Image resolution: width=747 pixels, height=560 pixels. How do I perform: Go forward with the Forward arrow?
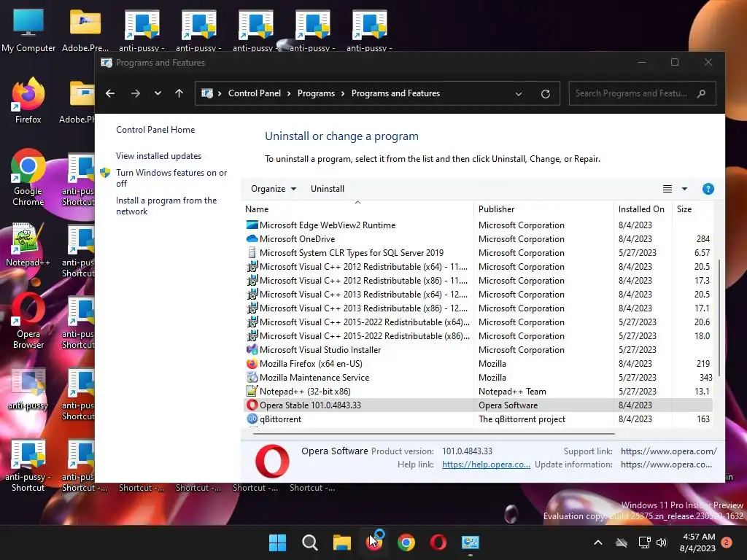click(x=136, y=93)
